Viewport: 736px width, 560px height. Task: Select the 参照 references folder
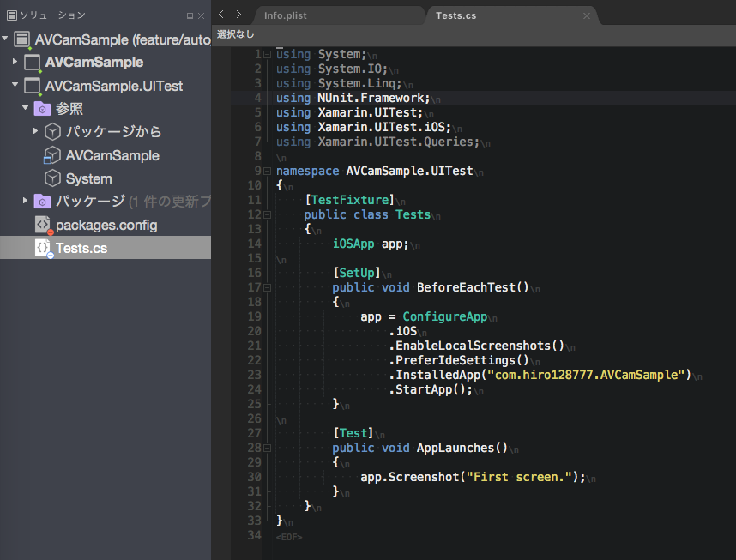coord(106,109)
